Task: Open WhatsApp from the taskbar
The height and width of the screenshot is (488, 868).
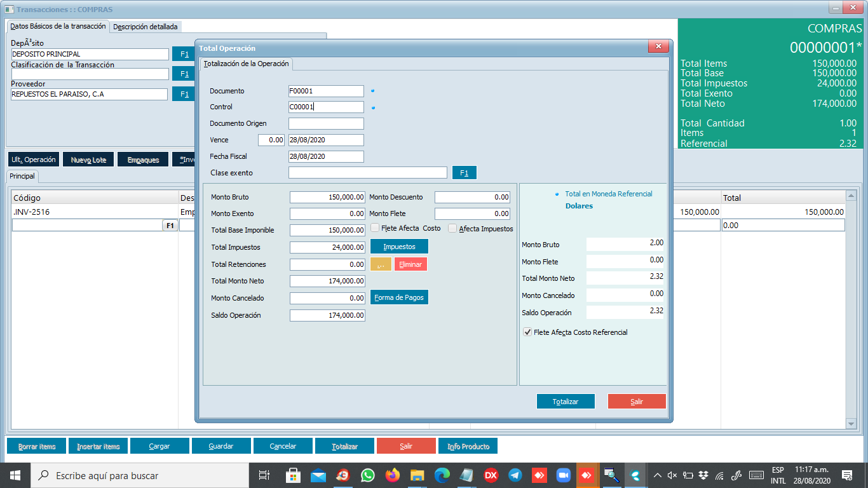Action: pyautogui.click(x=368, y=475)
